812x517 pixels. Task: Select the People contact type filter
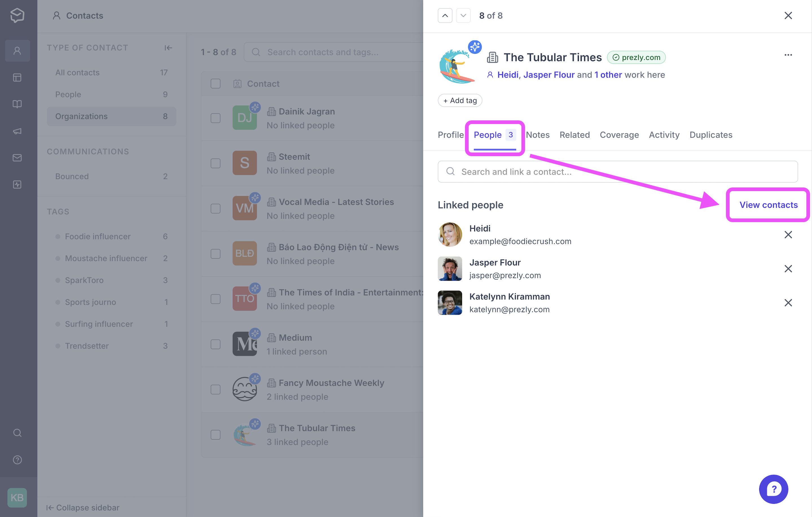pos(111,94)
